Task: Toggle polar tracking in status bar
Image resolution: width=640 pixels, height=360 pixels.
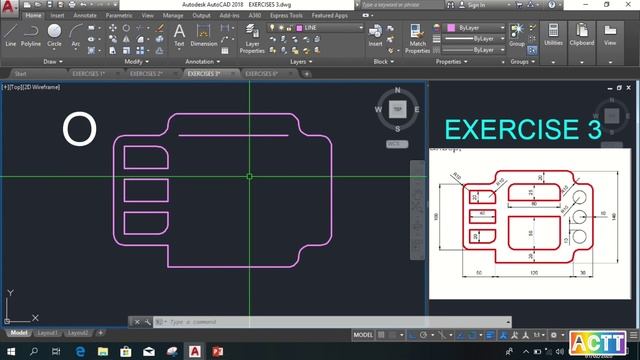Action: 423,335
